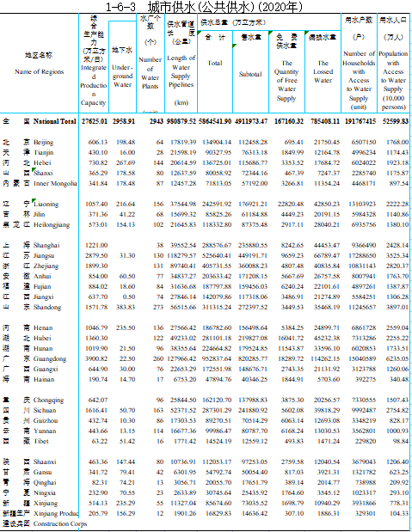
Task: Select Tibet population value 98.84
Action: (401, 441)
